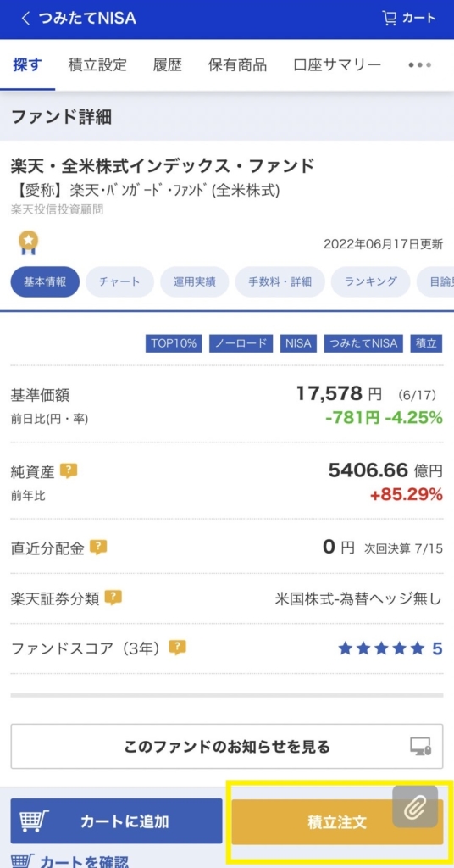
Task: Add fund with カートに追加 button
Action: point(116,821)
